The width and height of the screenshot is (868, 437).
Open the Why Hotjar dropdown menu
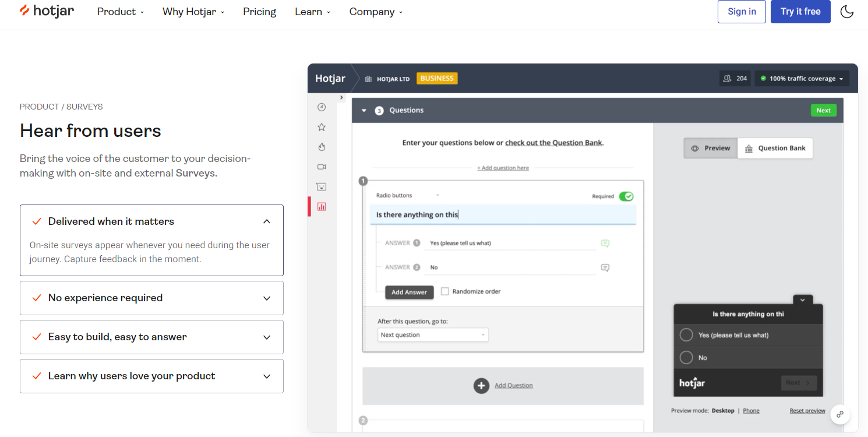coord(193,12)
